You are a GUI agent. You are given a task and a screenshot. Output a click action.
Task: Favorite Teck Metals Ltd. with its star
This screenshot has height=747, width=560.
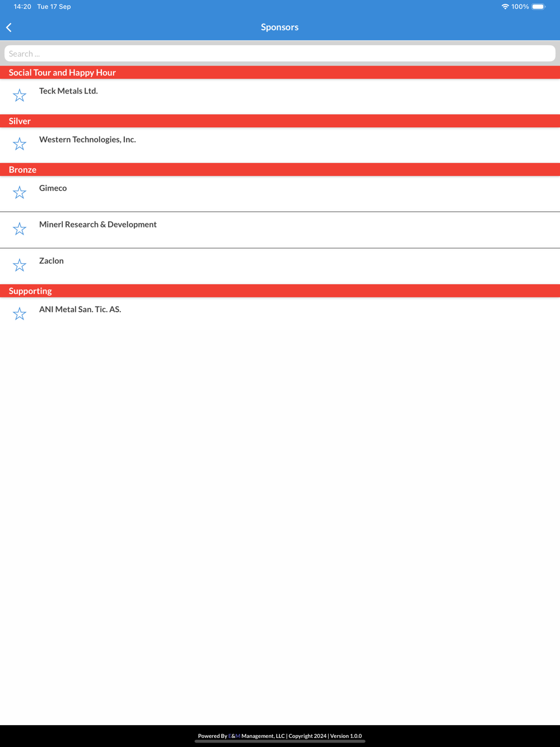click(x=20, y=95)
